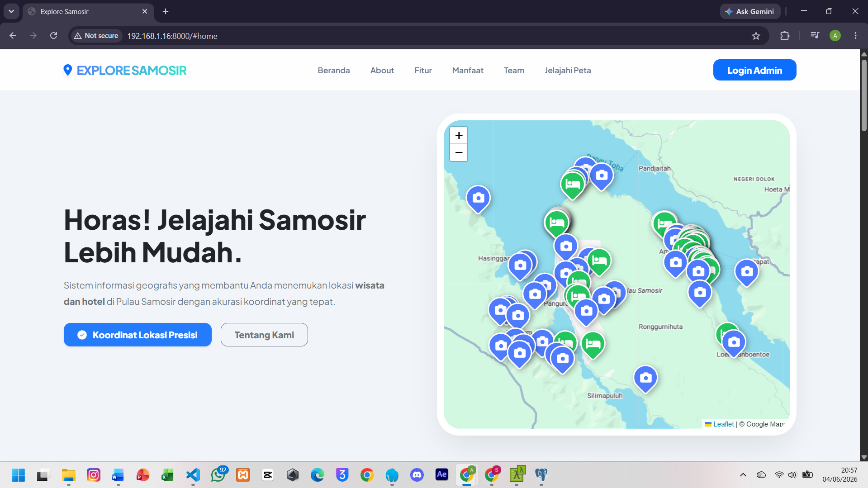Open the Beranda nav item
868x488 pixels.
click(x=334, y=71)
